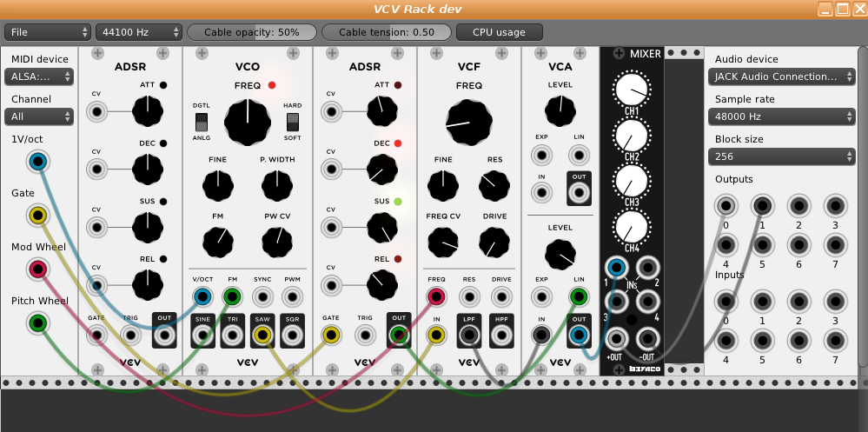Click the second ADSR OUT jack
The width and height of the screenshot is (868, 432).
pos(399,335)
